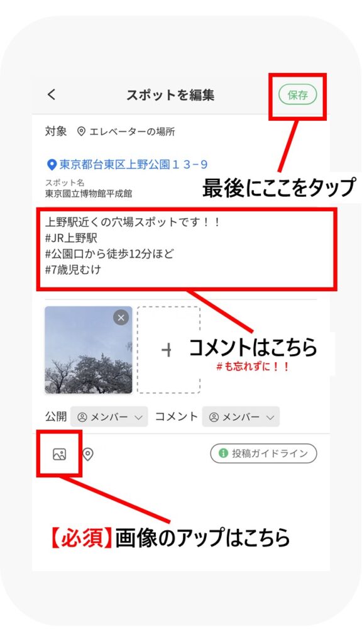Click the person icon in コメント selector
The width and height of the screenshot is (362, 644).
tap(214, 418)
